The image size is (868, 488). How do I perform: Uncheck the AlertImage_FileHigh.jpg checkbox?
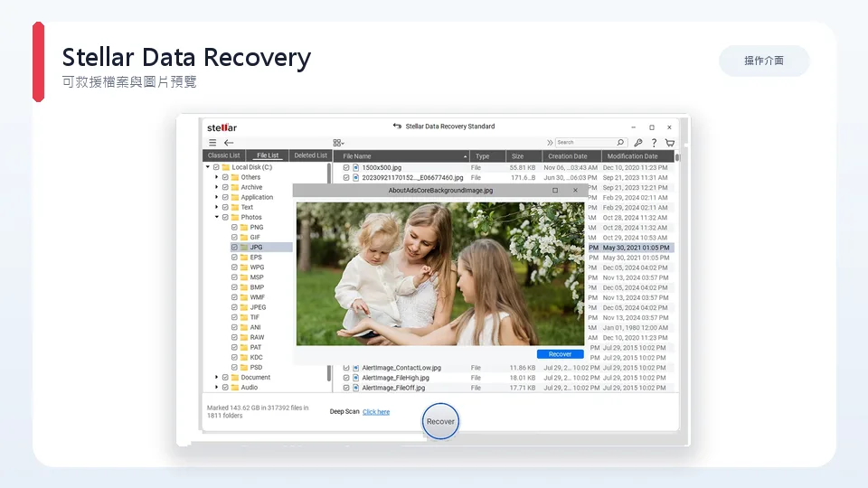(346, 378)
